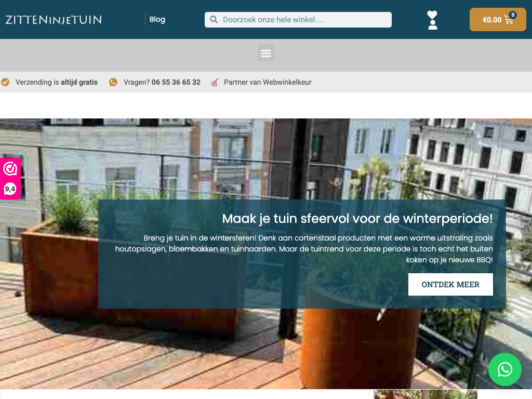
Task: Focus the shop search field
Action: coord(298,20)
